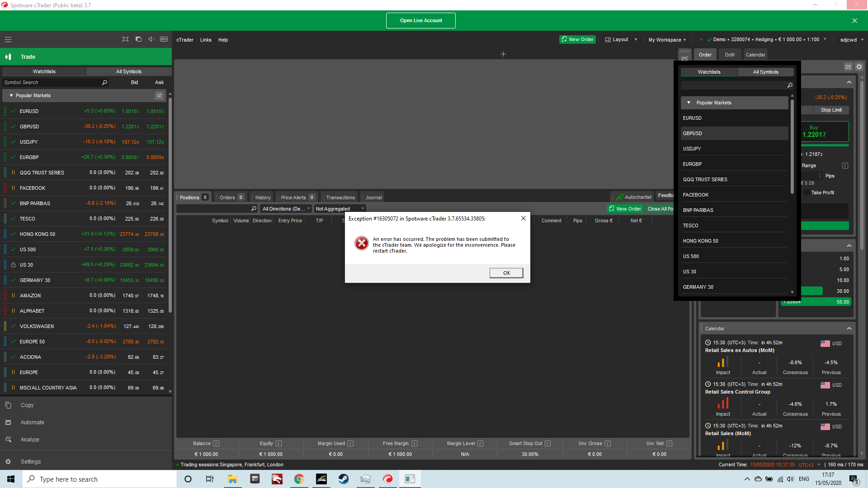Click the Open Live Account button

pyautogui.click(x=421, y=20)
